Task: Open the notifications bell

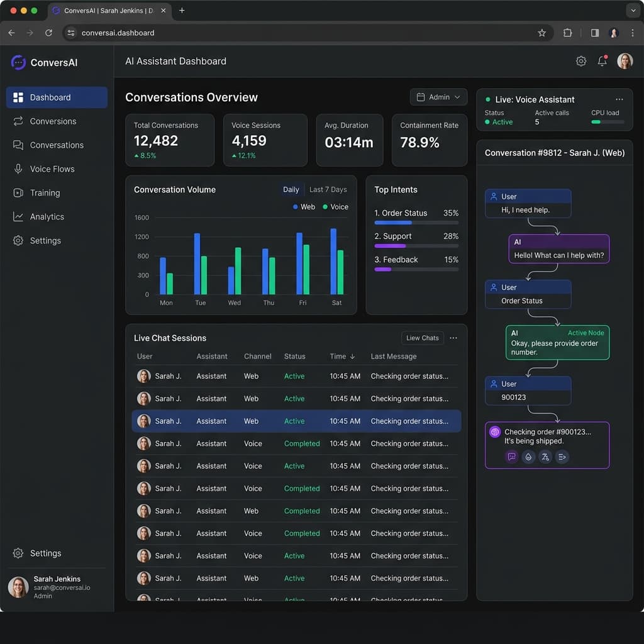Action: [x=602, y=61]
